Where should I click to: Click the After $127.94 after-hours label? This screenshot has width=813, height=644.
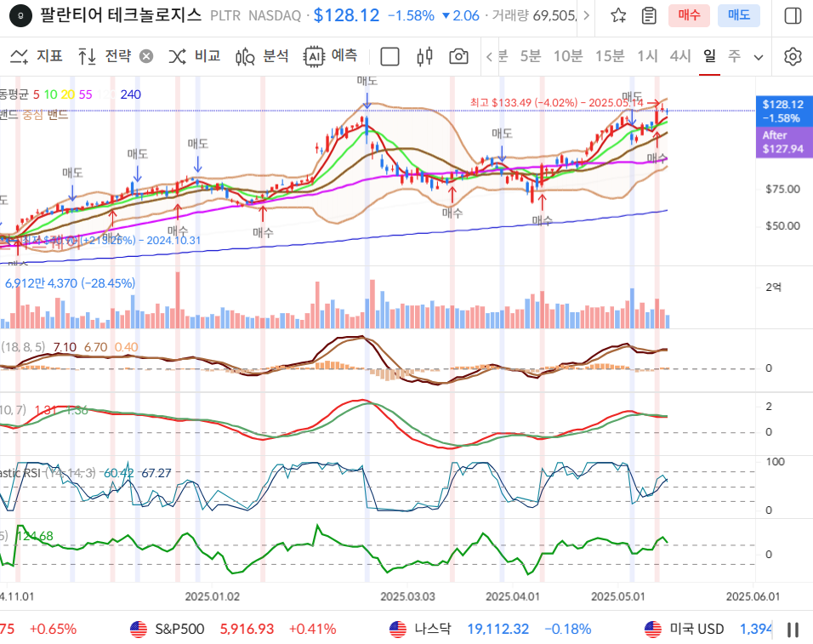782,142
